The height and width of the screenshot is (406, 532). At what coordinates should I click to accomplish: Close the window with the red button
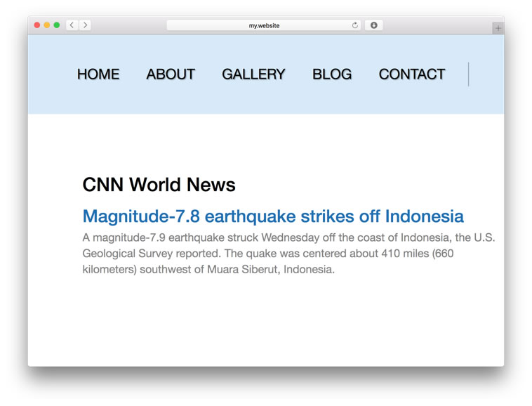(x=37, y=25)
